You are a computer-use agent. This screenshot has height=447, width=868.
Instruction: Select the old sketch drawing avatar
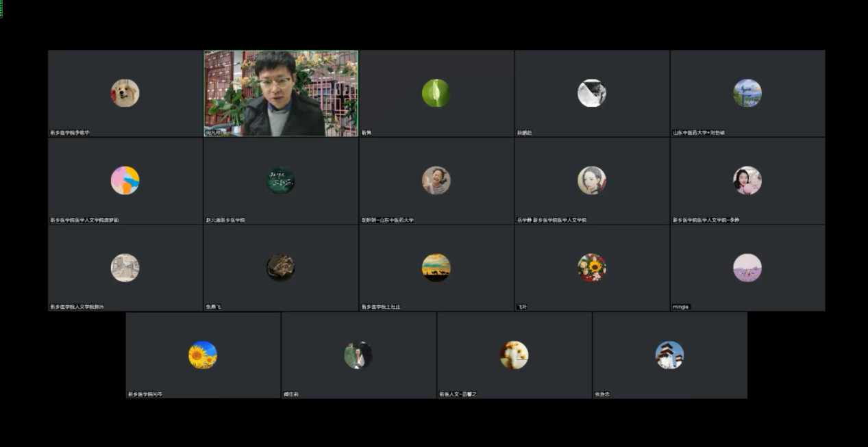coord(125,268)
